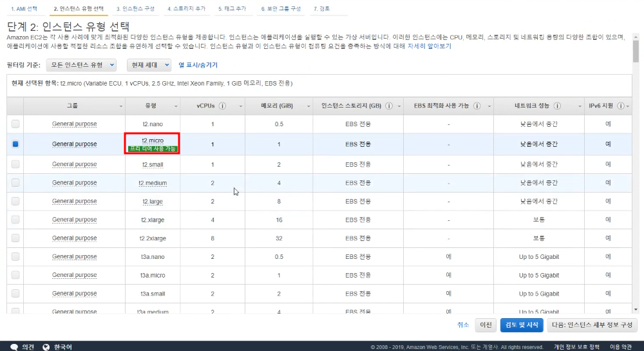Click the feedback speech bubble icon
This screenshot has height=351, width=644.
[14, 347]
